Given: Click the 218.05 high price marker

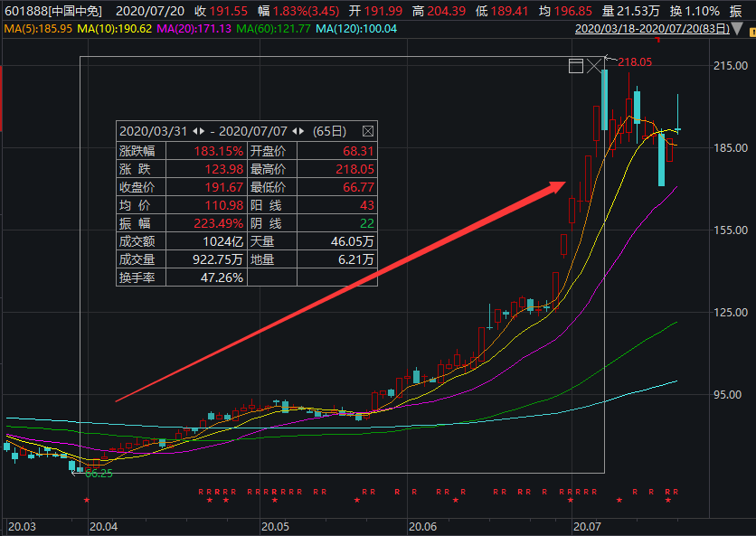Looking at the screenshot, I should coord(633,62).
